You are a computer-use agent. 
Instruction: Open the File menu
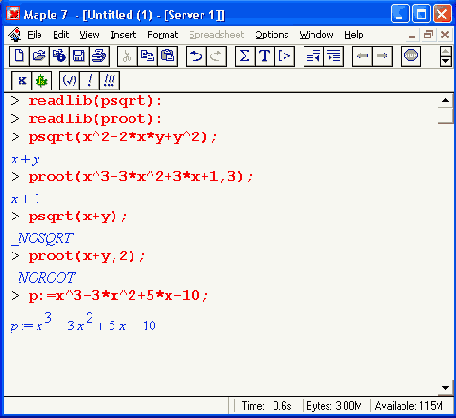click(34, 35)
